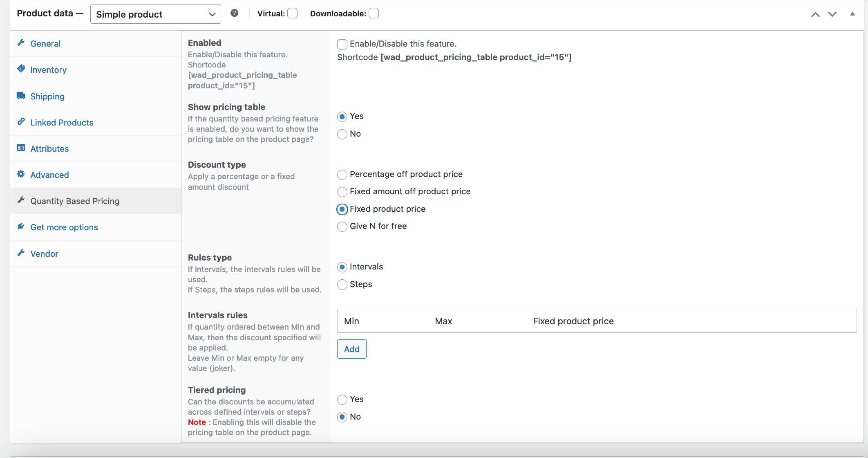This screenshot has width=868, height=458.
Task: Switch to the Attributes tab
Action: (x=96, y=148)
